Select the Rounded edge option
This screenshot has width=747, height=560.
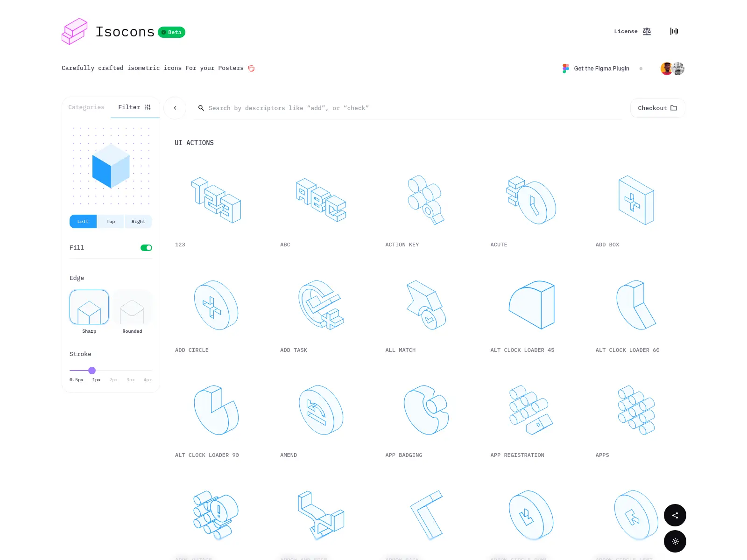coord(132,308)
